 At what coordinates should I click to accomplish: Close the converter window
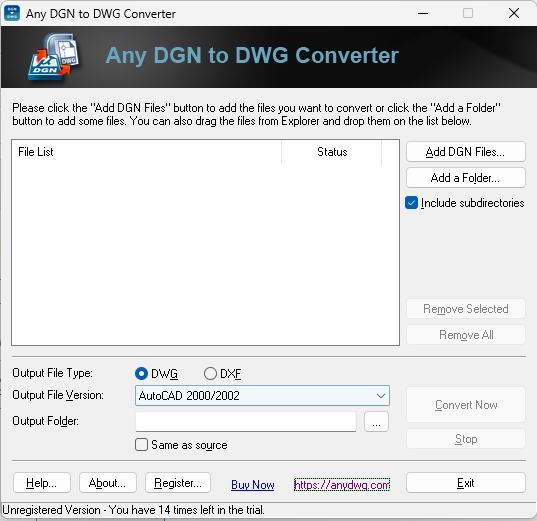[x=514, y=13]
